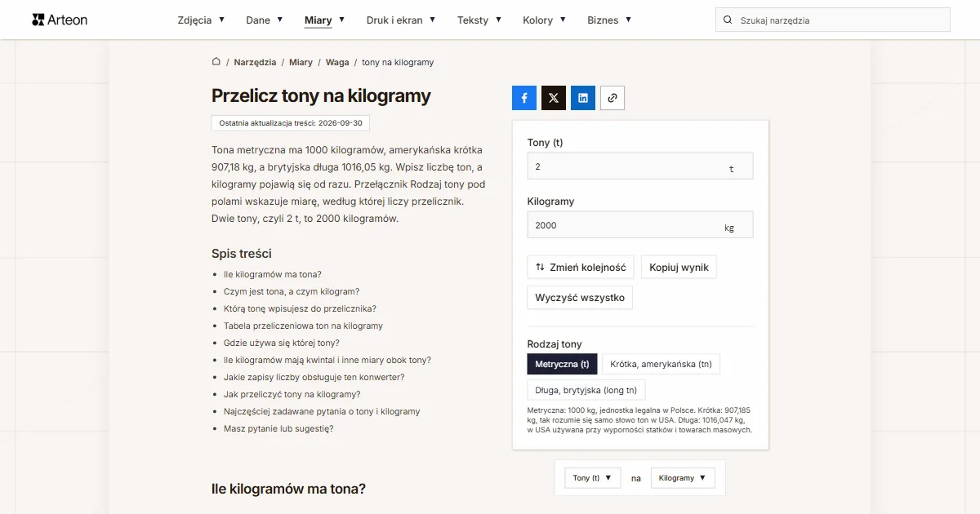Click the Przelicz tony na kilogramy heading

tap(321, 95)
